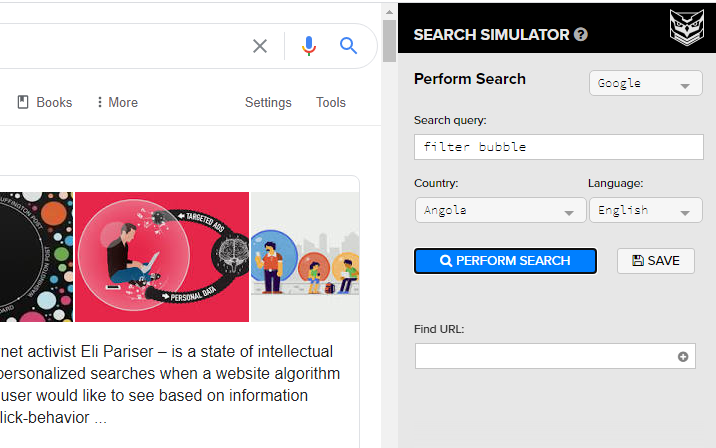Click the Search Simulator help question icon

(581, 35)
